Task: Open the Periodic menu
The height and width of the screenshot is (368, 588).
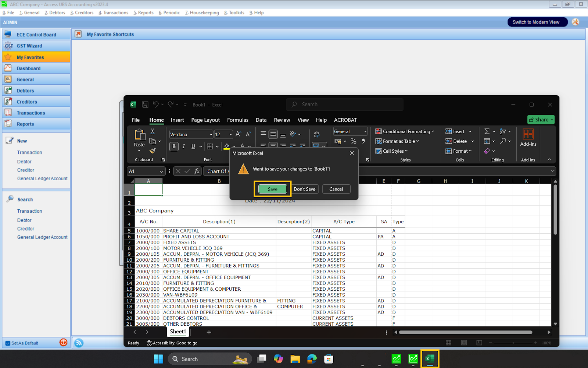Action: click(x=169, y=13)
